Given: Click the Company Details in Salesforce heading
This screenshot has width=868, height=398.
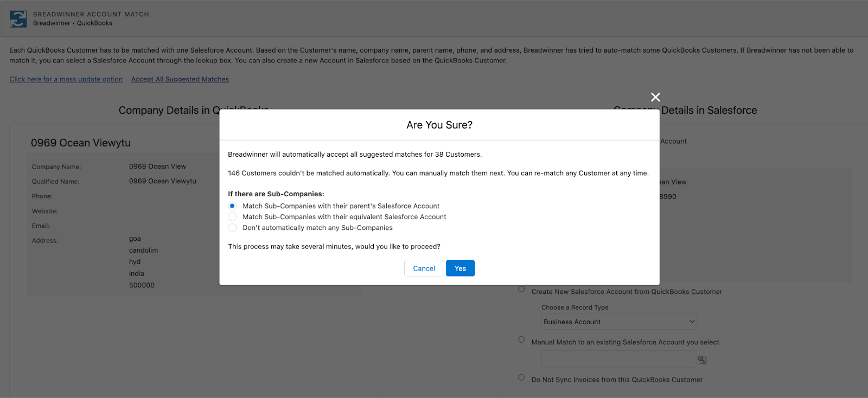Looking at the screenshot, I should pyautogui.click(x=685, y=110).
